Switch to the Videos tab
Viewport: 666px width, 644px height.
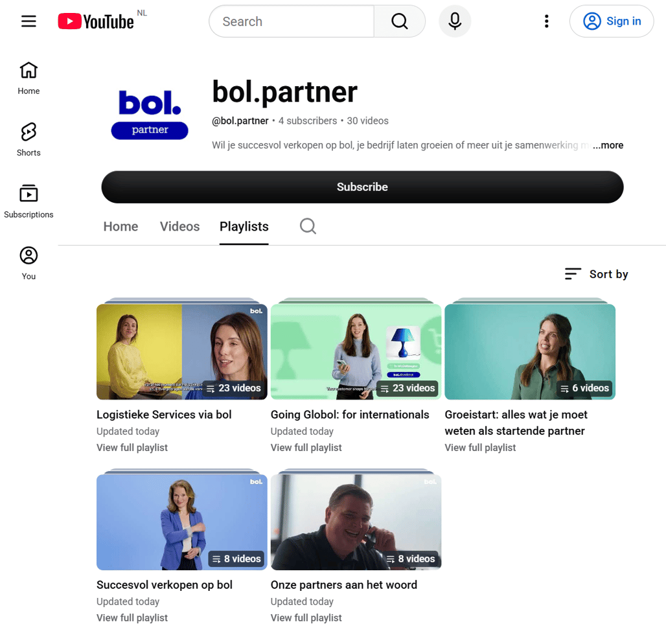(179, 226)
